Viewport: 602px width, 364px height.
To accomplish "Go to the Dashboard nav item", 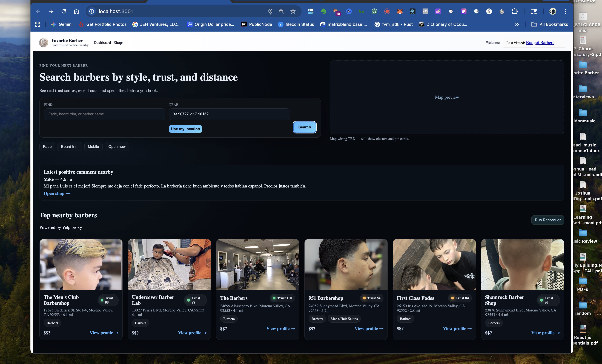I will tap(102, 42).
